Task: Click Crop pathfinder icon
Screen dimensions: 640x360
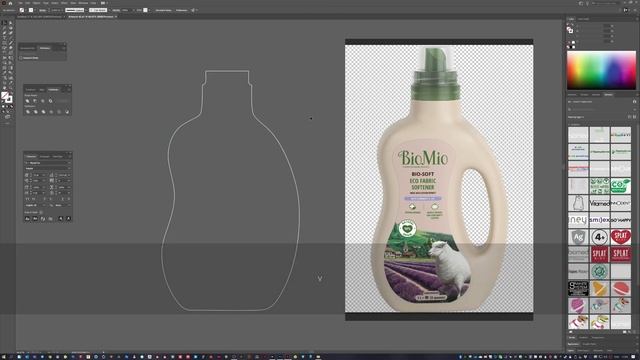Action: [x=51, y=112]
